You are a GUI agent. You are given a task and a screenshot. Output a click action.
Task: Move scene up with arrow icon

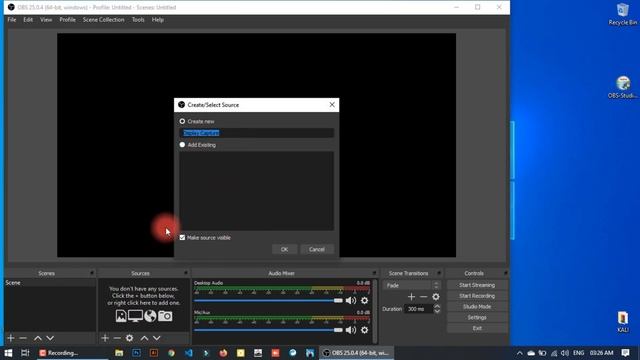[x=38, y=338]
